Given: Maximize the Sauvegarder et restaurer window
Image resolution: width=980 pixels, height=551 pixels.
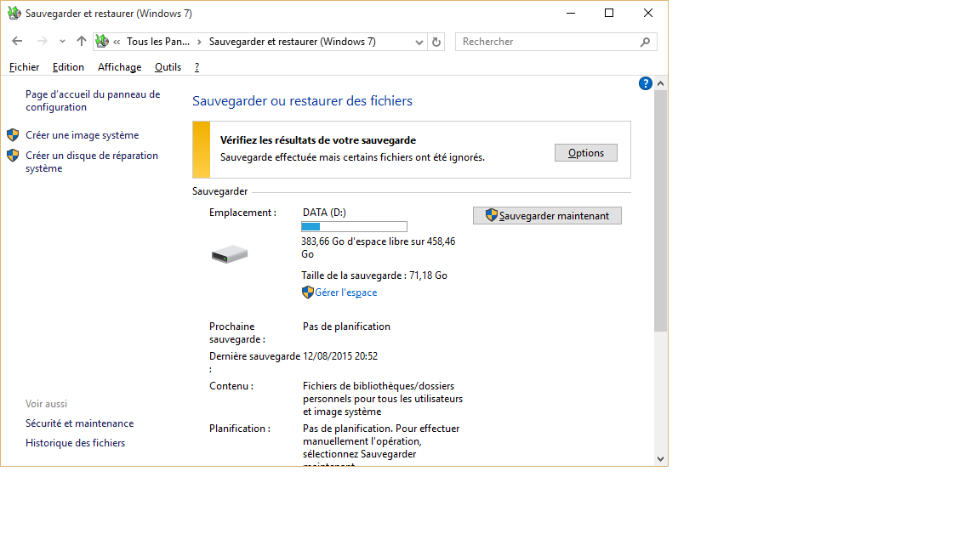Looking at the screenshot, I should pos(609,13).
